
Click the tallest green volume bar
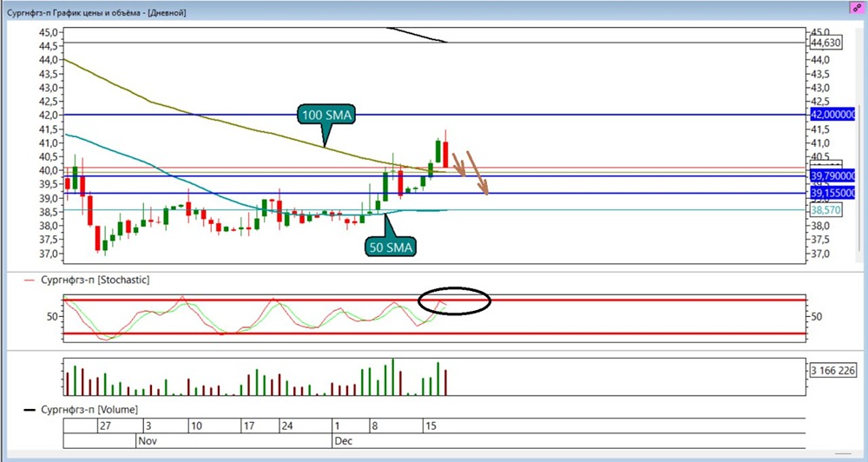[393, 377]
